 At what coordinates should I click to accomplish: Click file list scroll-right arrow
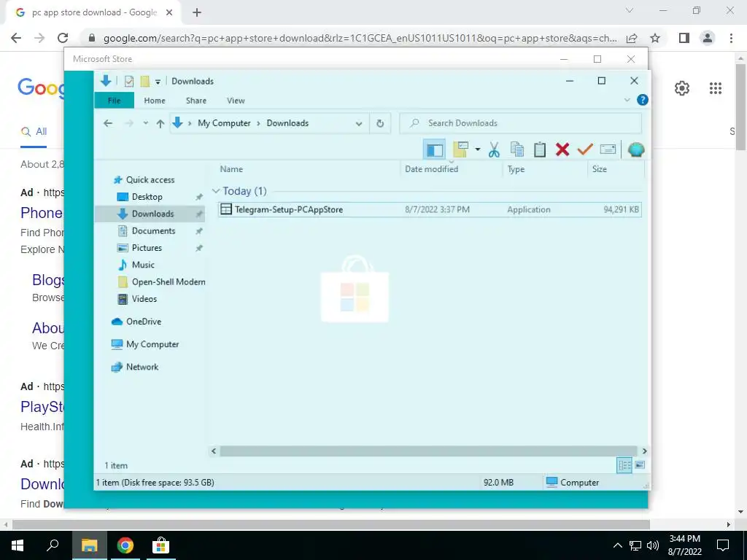coord(644,451)
